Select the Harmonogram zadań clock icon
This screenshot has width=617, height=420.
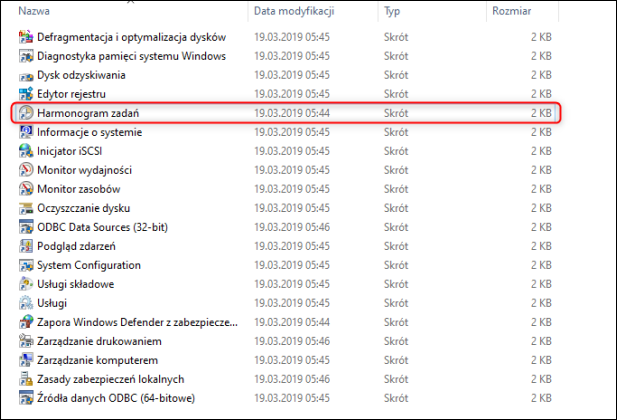point(26,113)
